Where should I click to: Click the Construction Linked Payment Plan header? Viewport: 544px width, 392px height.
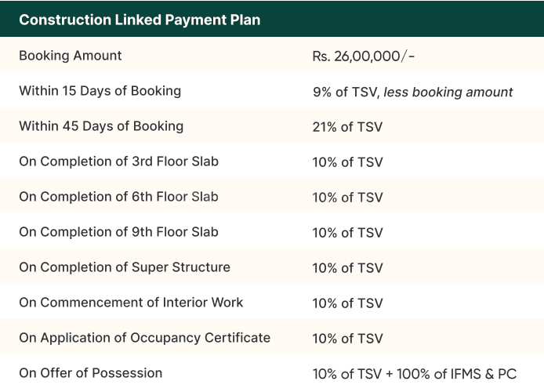140,20
